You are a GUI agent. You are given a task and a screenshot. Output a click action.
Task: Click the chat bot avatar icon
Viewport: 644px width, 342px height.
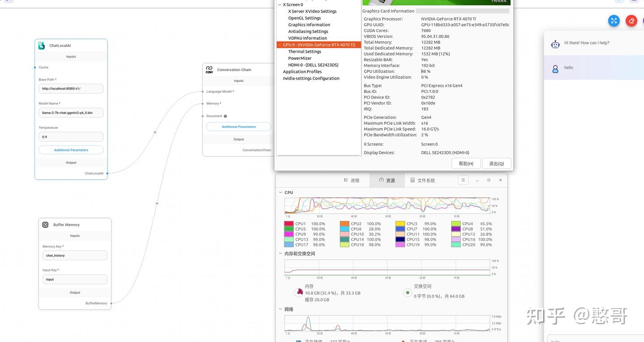(x=555, y=44)
